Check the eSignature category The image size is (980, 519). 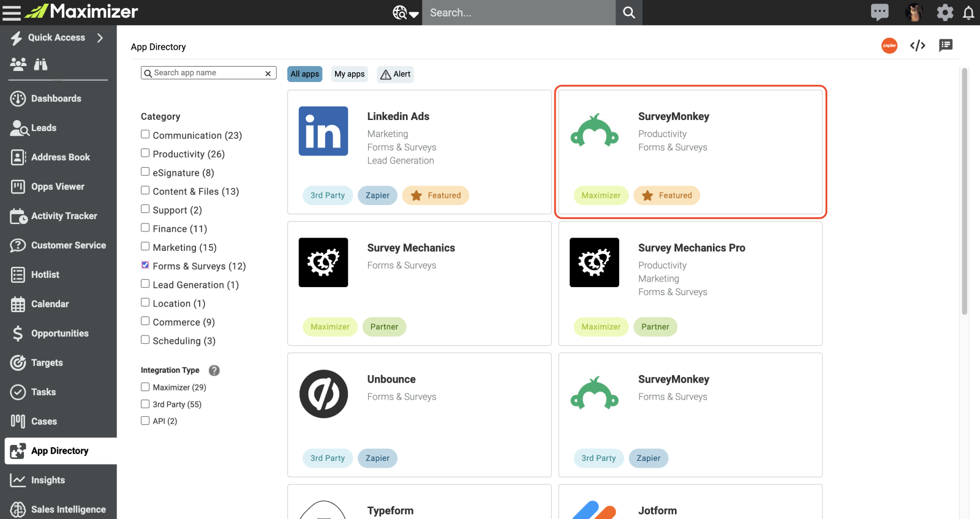click(x=145, y=172)
